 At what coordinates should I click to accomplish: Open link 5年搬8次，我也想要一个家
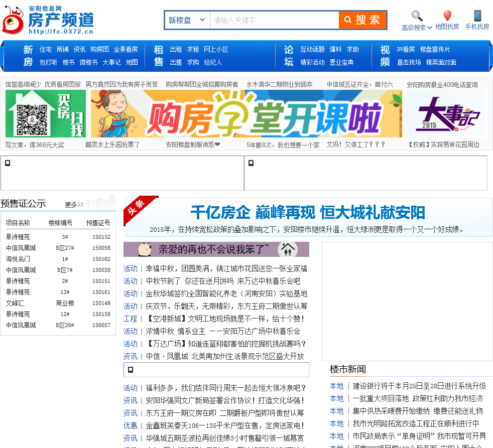[283, 144]
